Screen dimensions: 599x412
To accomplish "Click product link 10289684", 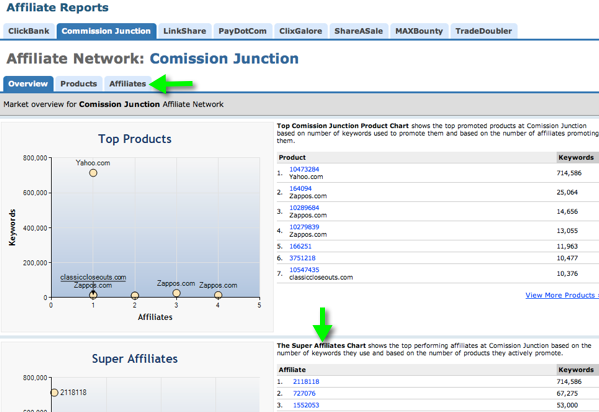I will click(x=304, y=208).
